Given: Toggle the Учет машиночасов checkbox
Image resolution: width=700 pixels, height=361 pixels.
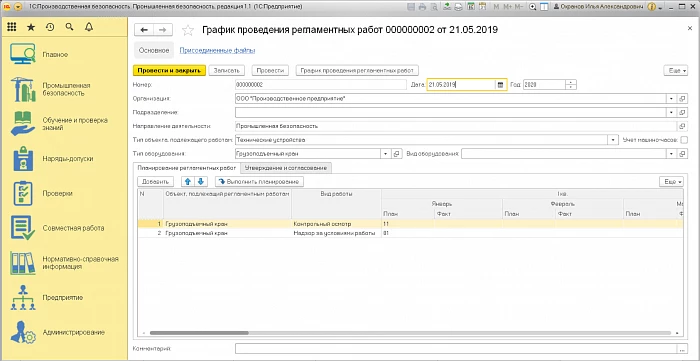Looking at the screenshot, I should click(683, 140).
